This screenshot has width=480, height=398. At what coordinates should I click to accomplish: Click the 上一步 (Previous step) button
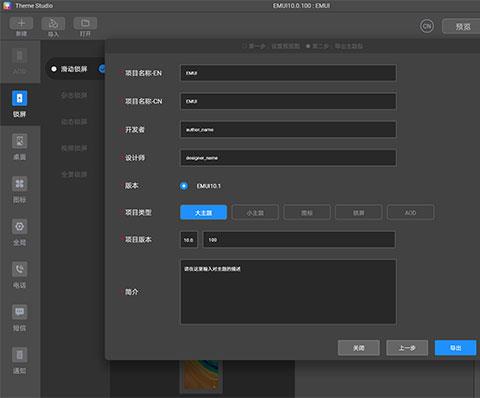coord(407,348)
